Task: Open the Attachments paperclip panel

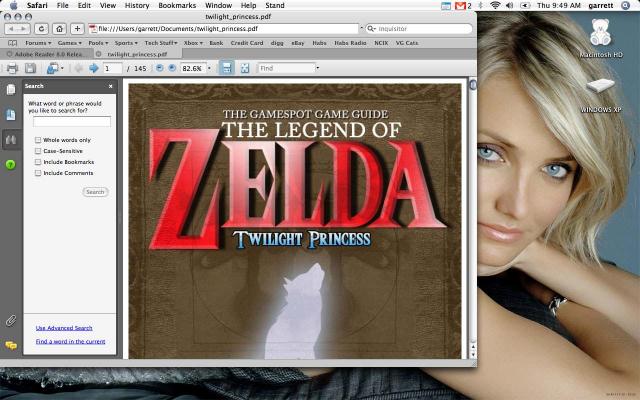Action: coord(11,321)
